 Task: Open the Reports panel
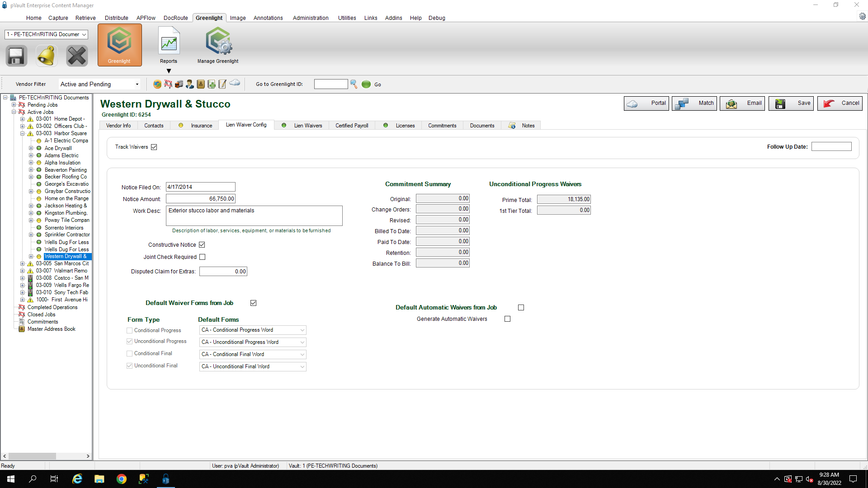(x=169, y=44)
